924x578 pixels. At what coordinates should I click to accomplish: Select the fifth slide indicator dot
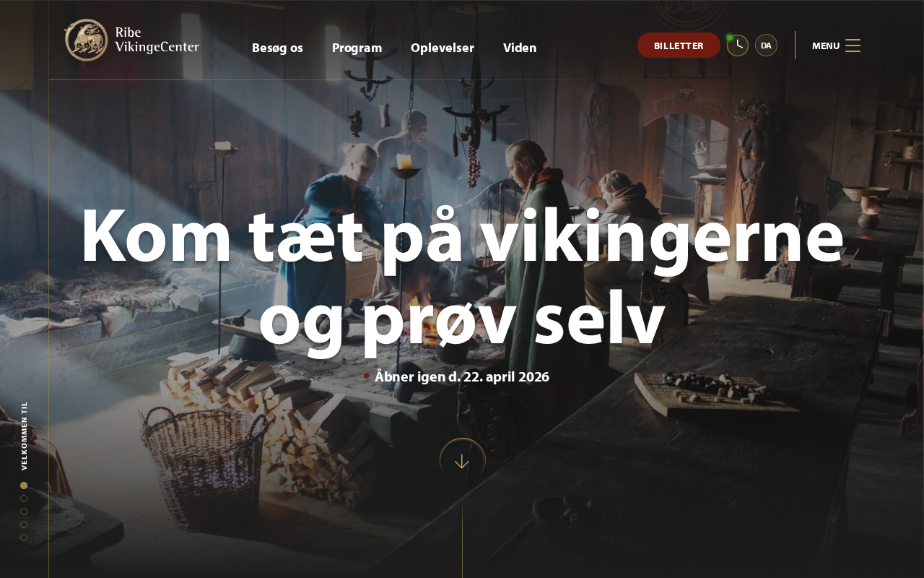[x=24, y=538]
